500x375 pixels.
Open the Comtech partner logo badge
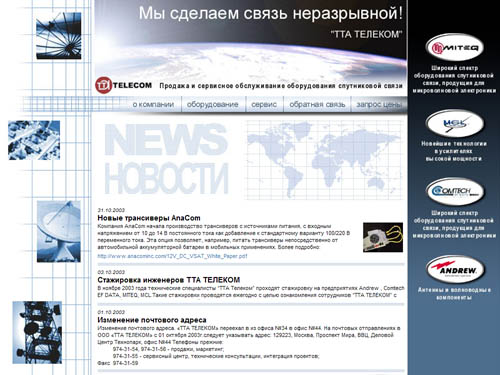pos(454,192)
